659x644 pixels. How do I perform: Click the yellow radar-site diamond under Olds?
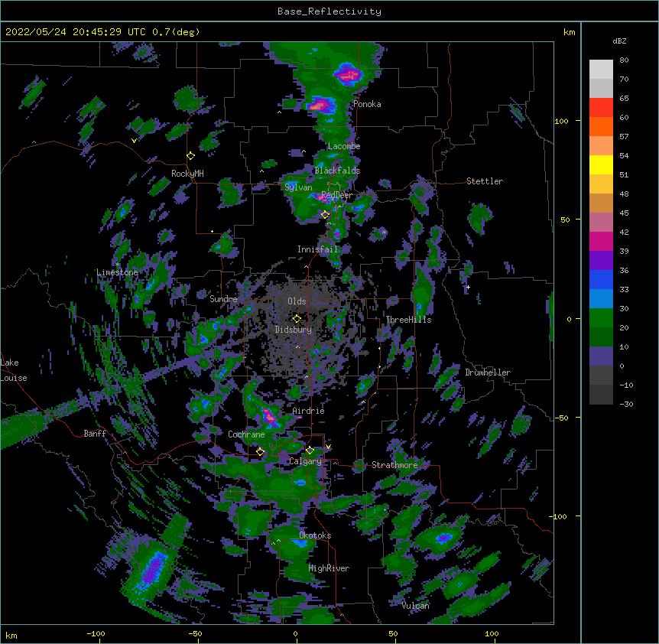pos(297,319)
